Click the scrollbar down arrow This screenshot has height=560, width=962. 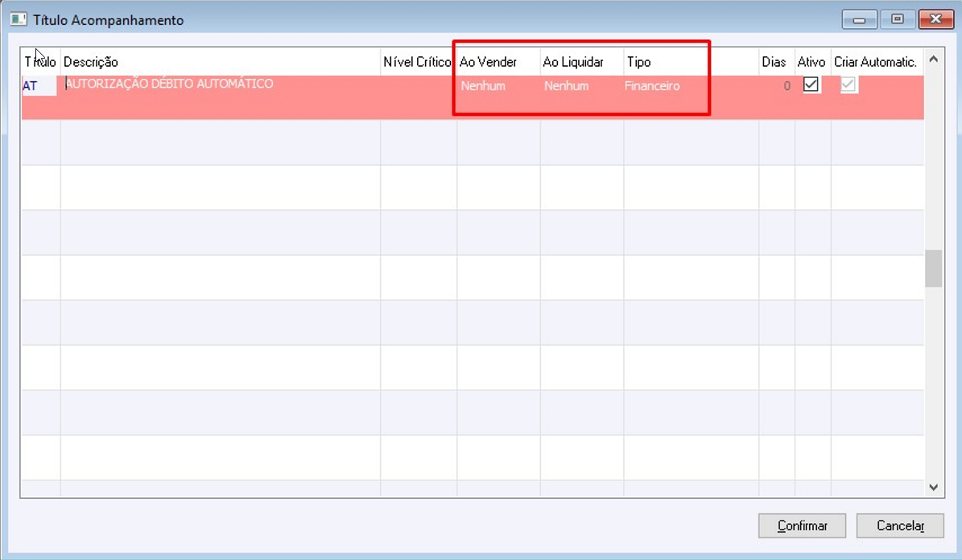tap(933, 487)
